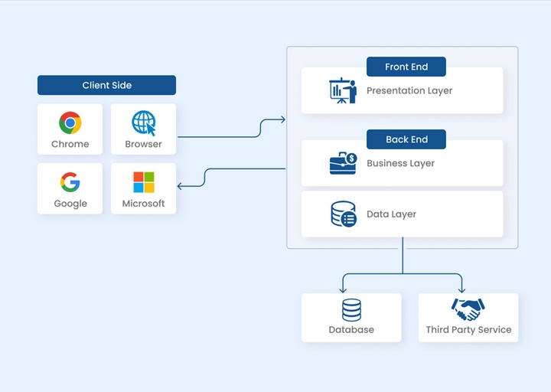Viewport: 551px width, 392px height.
Task: Click the Back End header tag
Action: [x=406, y=139]
